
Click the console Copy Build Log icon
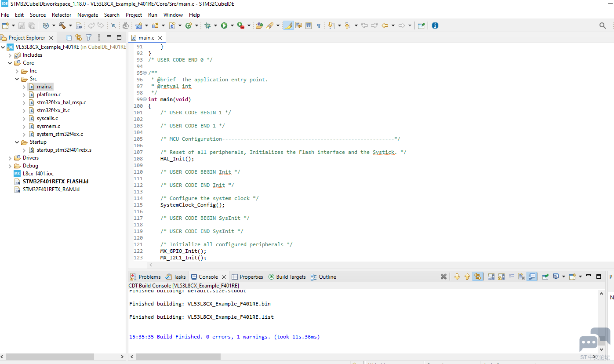[491, 277]
